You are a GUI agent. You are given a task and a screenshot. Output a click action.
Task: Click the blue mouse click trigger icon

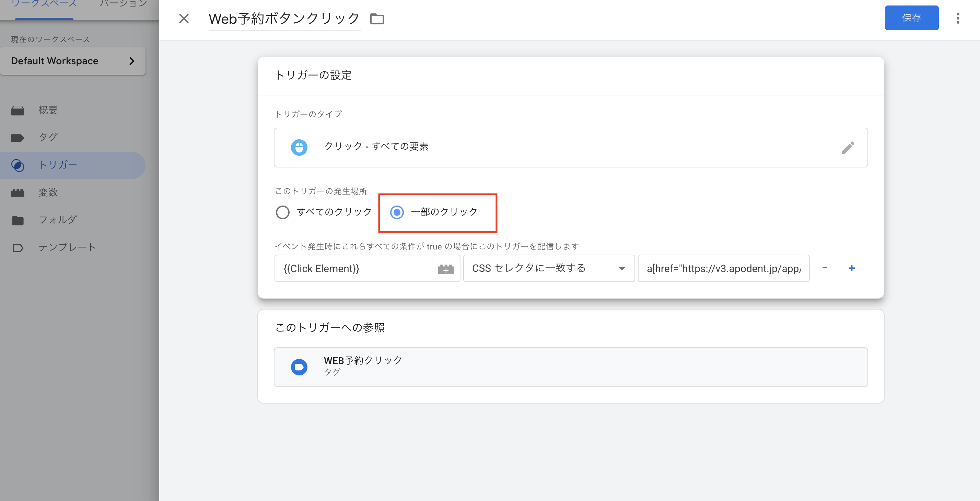(x=299, y=148)
